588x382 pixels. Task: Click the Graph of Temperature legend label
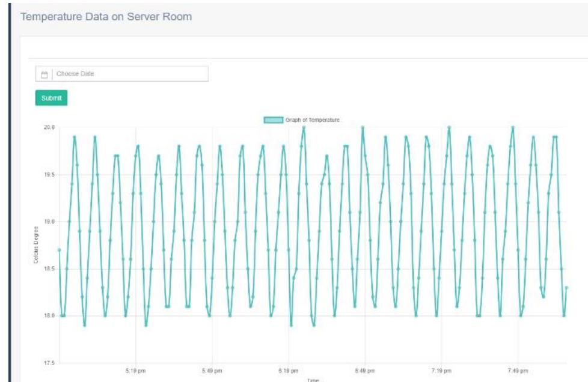313,120
